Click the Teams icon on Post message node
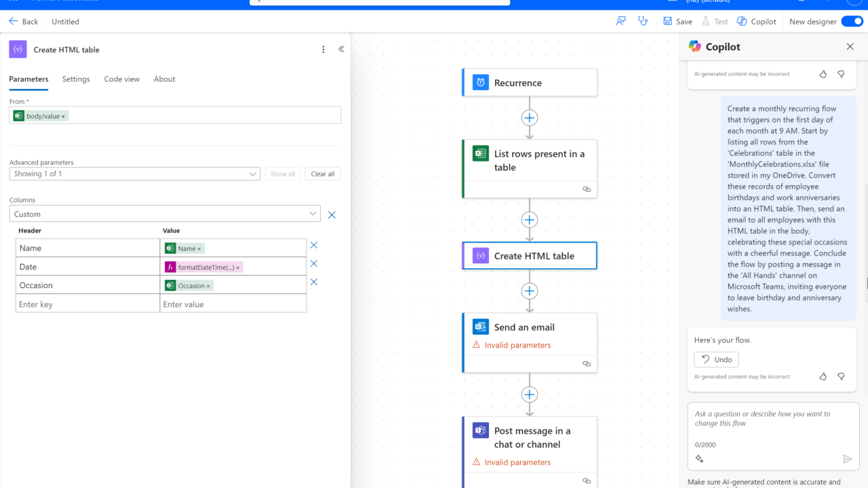This screenshot has width=868, height=488. pos(481,430)
